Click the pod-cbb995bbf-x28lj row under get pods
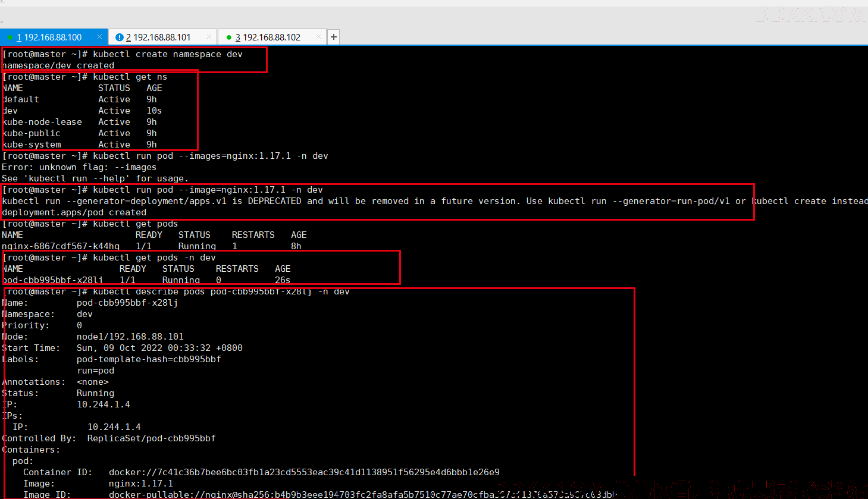Viewport: 868px width, 499px height. [146, 280]
